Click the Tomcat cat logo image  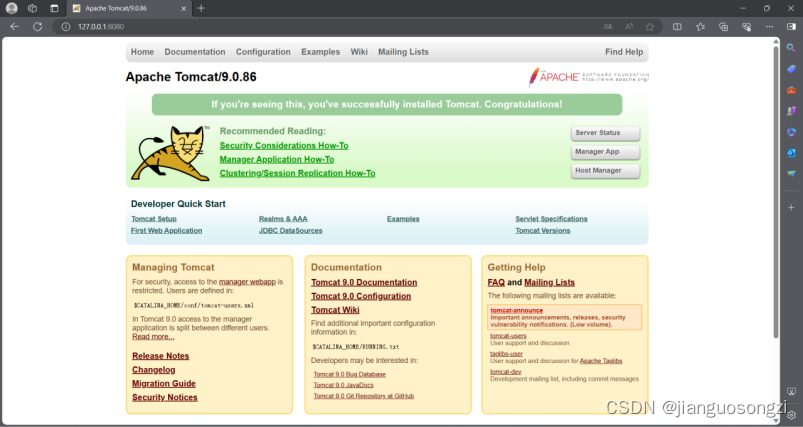pos(171,153)
